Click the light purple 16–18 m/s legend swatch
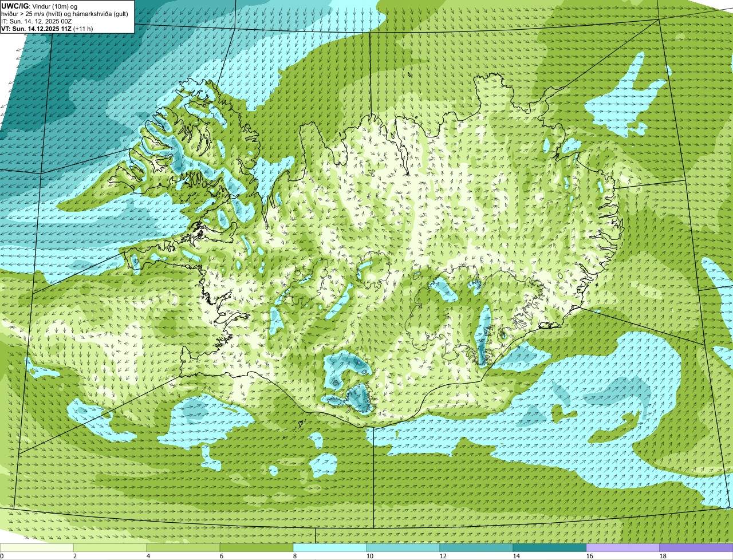Viewport: 733px width, 560px height. 623,548
